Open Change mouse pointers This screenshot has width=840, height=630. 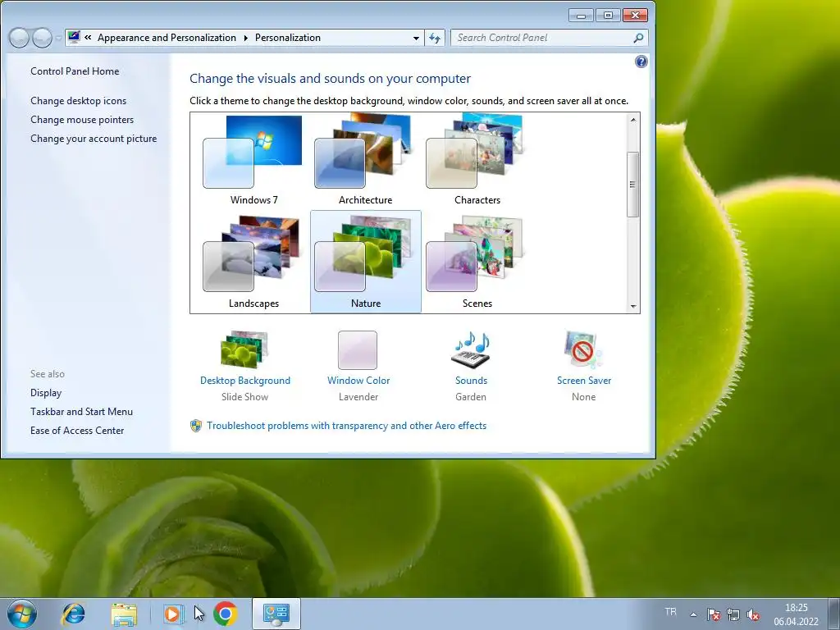click(x=82, y=120)
